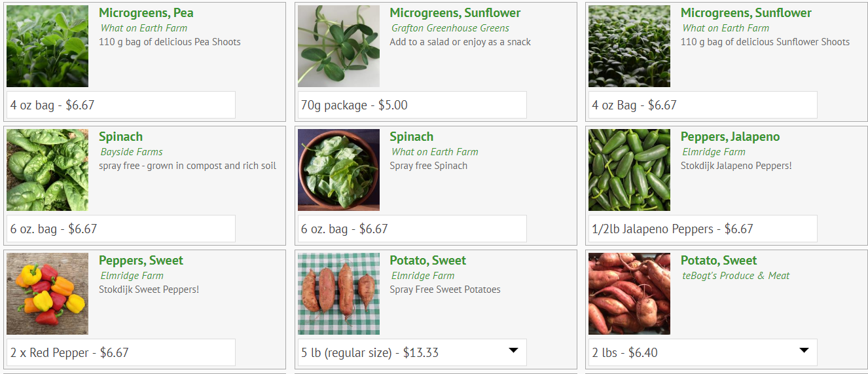Click the pea microgreens product photo
Image resolution: width=868 pixels, height=374 pixels.
47,46
